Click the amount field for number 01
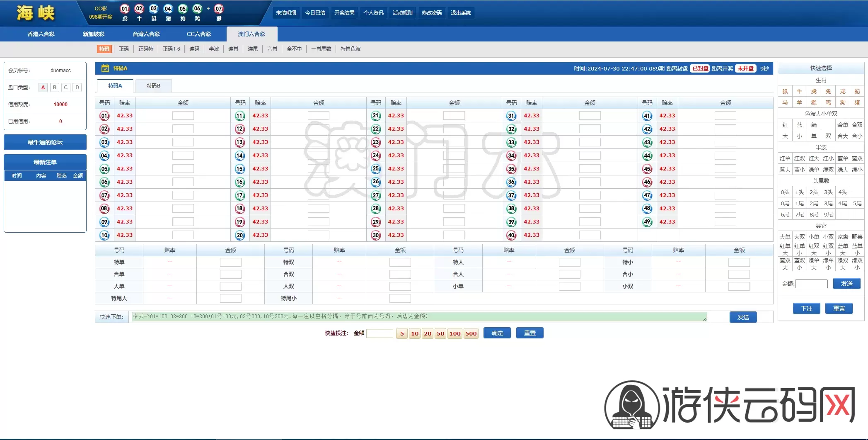 183,116
